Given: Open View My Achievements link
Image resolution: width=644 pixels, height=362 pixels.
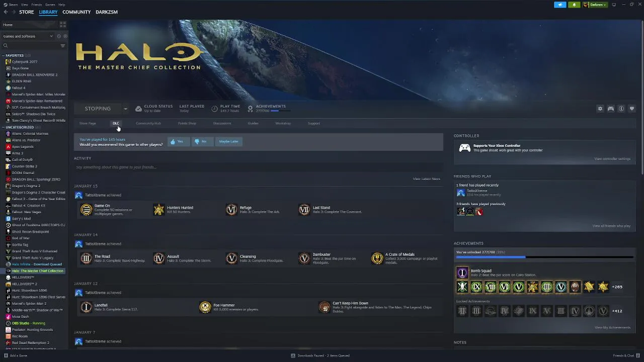Looking at the screenshot, I should [x=612, y=327].
